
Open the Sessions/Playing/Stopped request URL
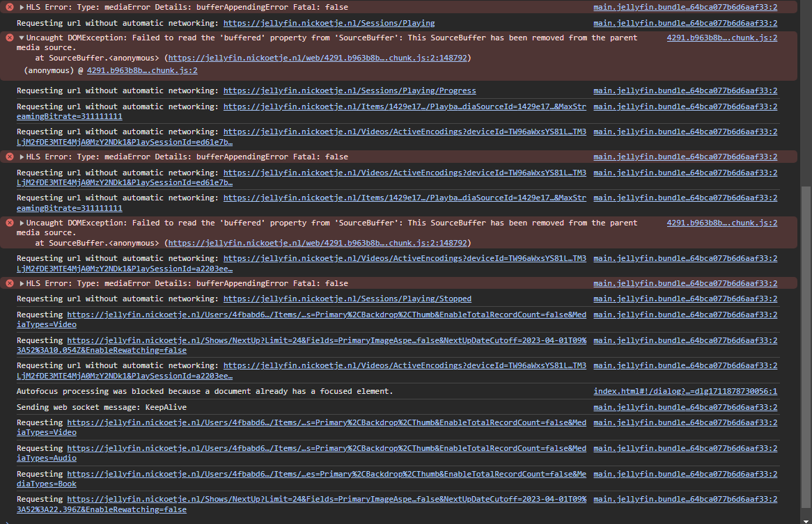[347, 299]
